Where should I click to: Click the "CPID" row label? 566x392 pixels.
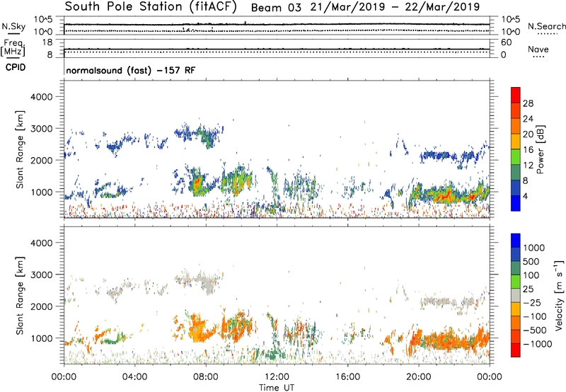(x=16, y=67)
